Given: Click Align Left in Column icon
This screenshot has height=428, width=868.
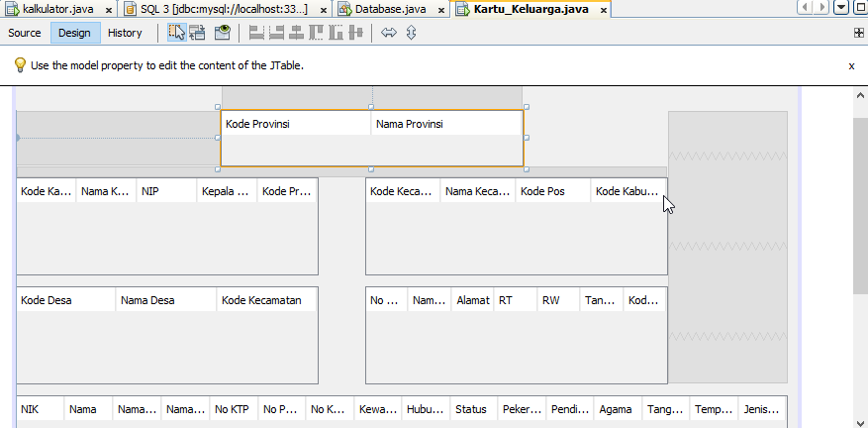Looking at the screenshot, I should [x=256, y=33].
